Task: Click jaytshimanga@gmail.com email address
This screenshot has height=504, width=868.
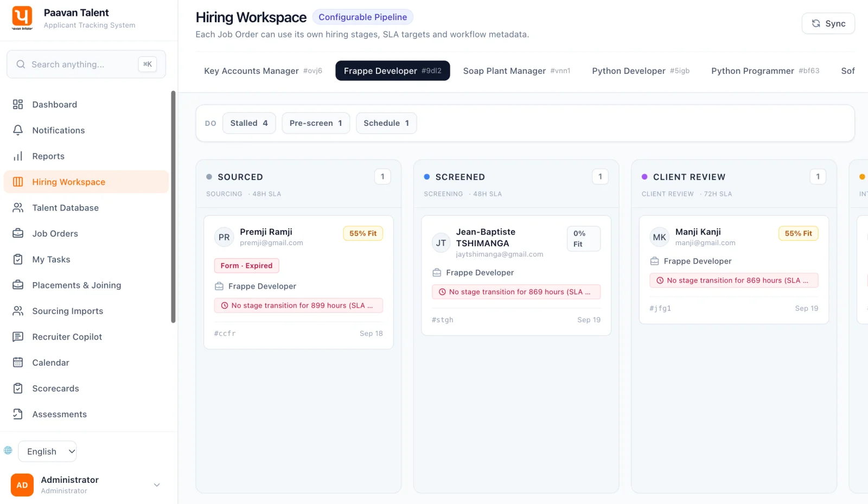Action: pos(500,254)
